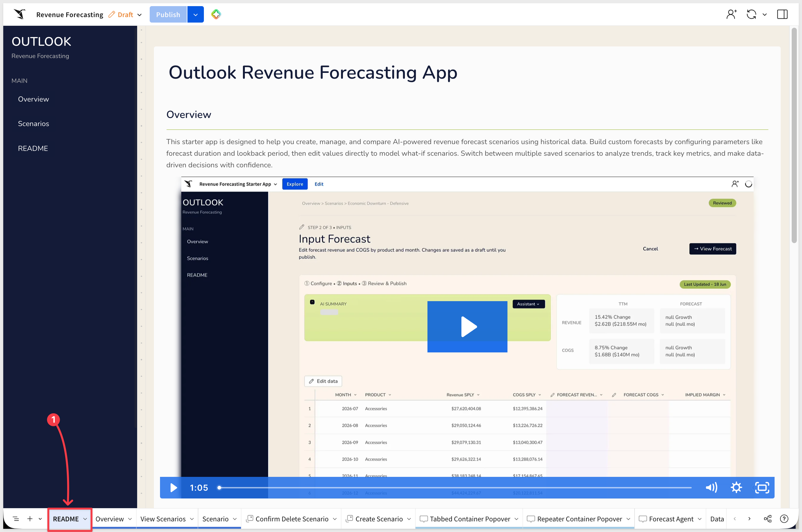The width and height of the screenshot is (802, 532).
Task: Enter video fullscreen mode
Action: tap(762, 488)
